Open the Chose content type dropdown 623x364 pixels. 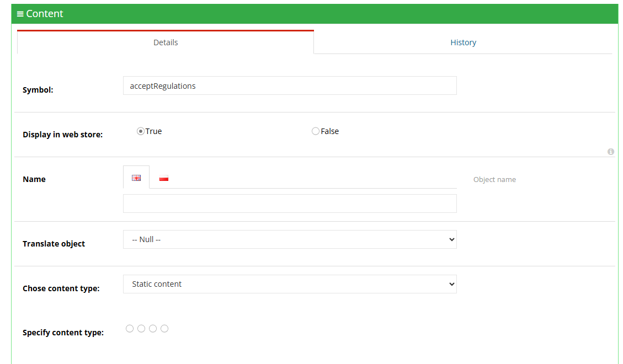tap(290, 284)
